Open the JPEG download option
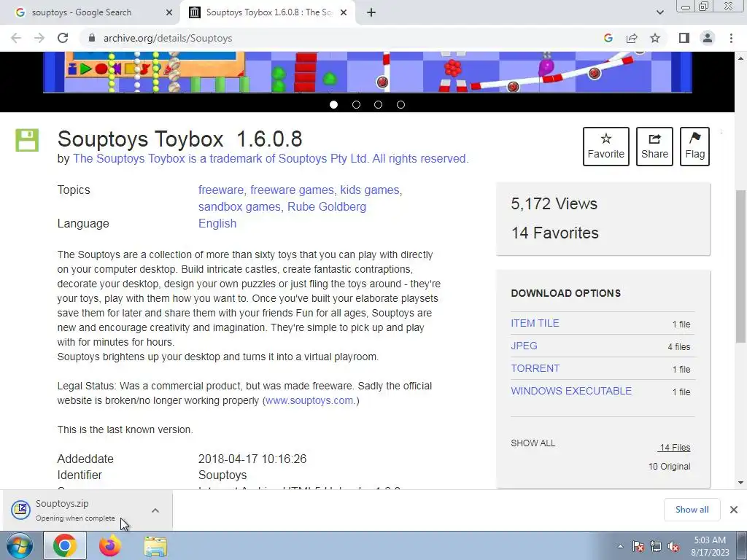 coord(524,346)
